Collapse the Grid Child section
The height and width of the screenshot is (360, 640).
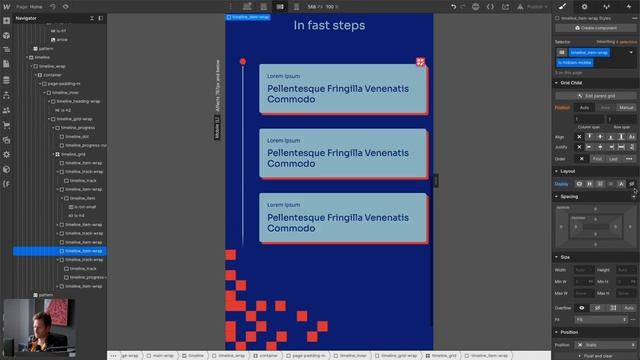[556, 83]
